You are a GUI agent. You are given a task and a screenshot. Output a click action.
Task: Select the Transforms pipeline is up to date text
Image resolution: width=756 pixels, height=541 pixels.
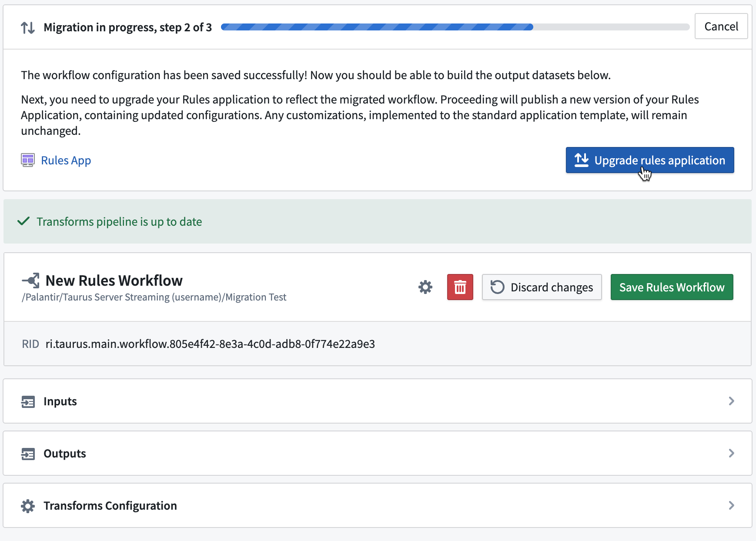tap(119, 222)
